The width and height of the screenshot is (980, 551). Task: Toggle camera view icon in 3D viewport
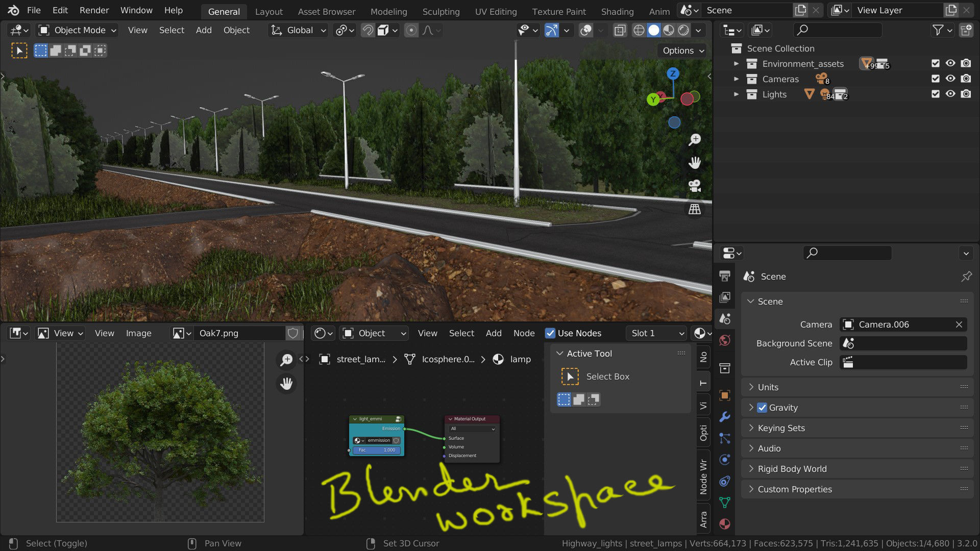pyautogui.click(x=695, y=186)
